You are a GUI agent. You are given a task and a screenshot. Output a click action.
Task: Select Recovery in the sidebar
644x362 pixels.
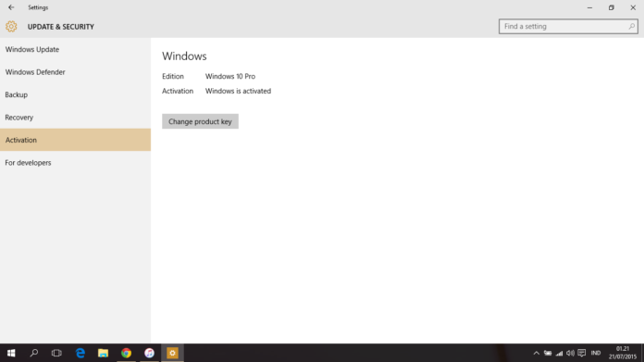(x=75, y=117)
